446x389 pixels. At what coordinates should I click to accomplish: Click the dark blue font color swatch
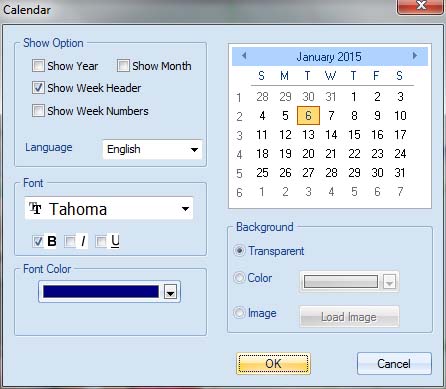(101, 292)
